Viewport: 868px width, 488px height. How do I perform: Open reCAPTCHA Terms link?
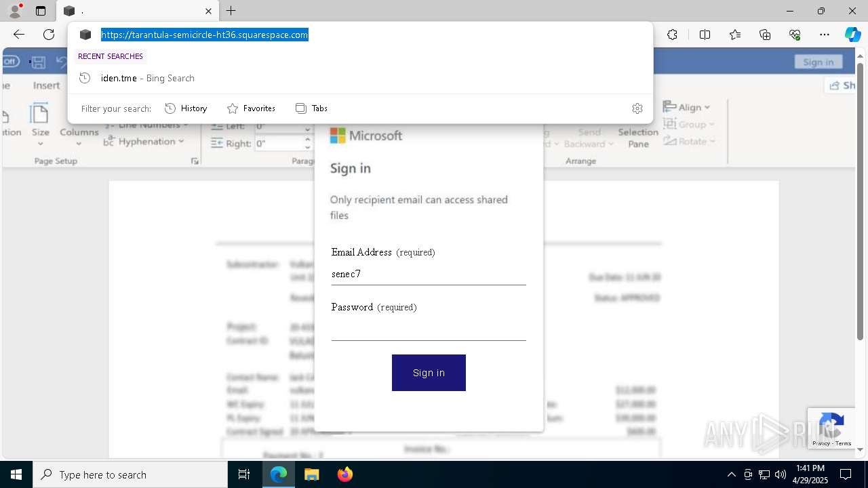pos(844,443)
